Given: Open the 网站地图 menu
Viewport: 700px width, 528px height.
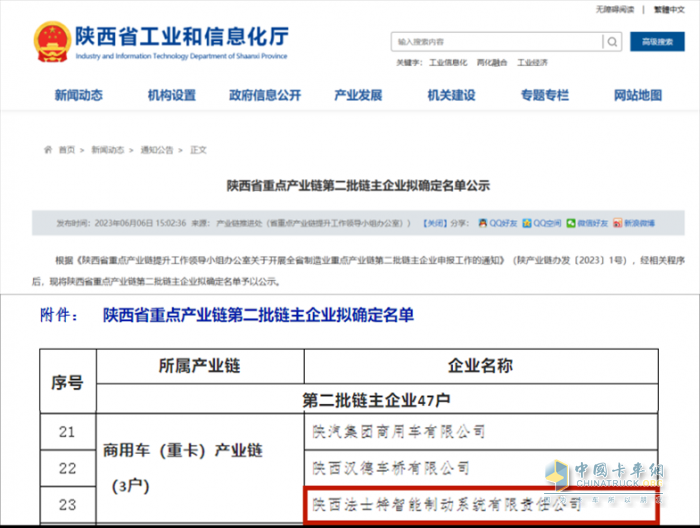Looking at the screenshot, I should (638, 95).
